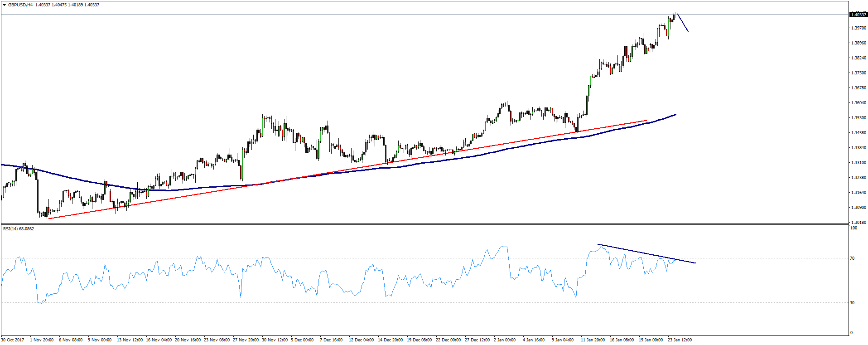The height and width of the screenshot is (345, 868).
Task: Select the 5 Dec 00:00 date label
Action: (302, 340)
